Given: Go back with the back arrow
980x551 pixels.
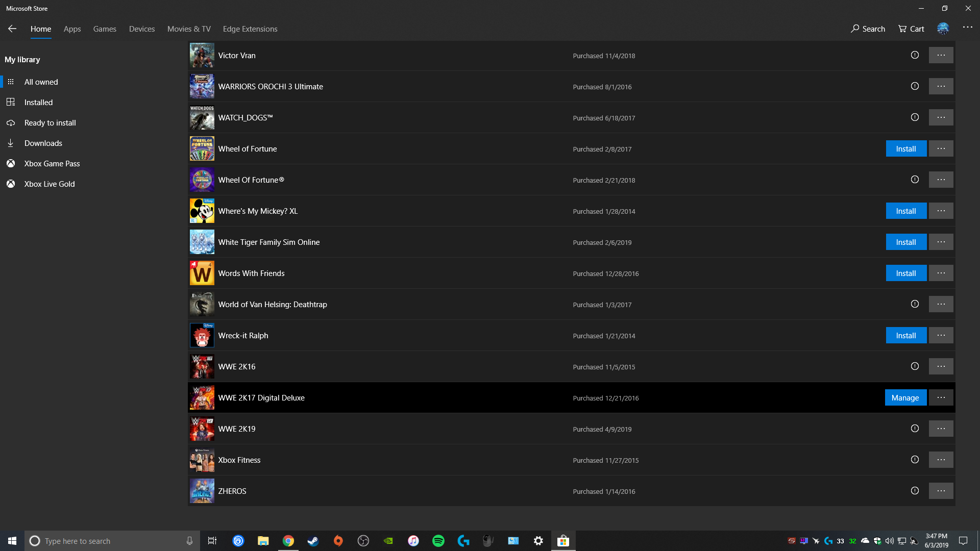Looking at the screenshot, I should (x=12, y=29).
